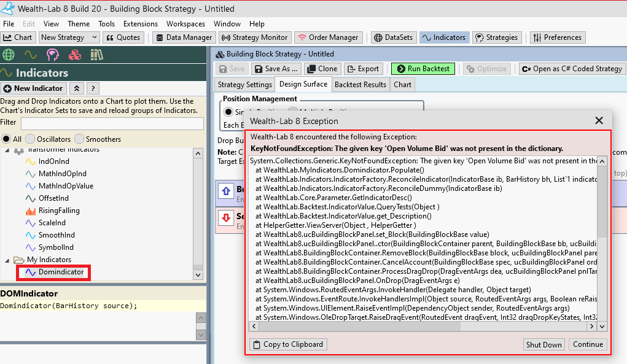Click Shut Down in the exception dialog
Viewport: 627px width, 364px height.
tap(543, 344)
